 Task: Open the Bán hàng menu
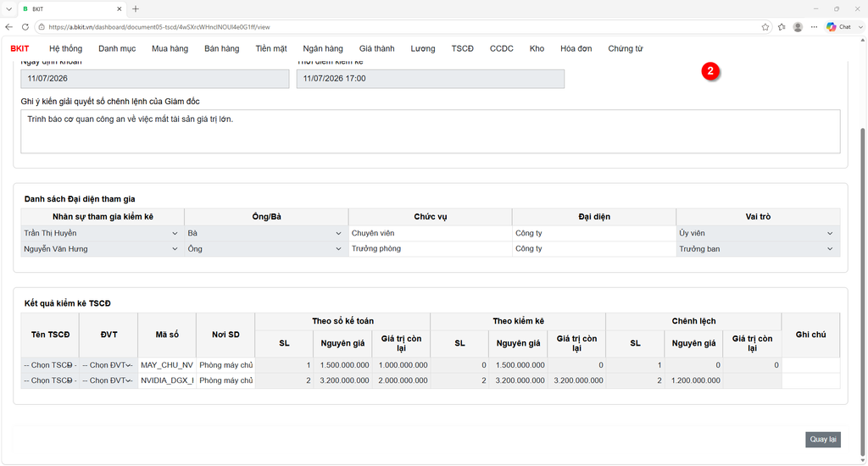221,48
